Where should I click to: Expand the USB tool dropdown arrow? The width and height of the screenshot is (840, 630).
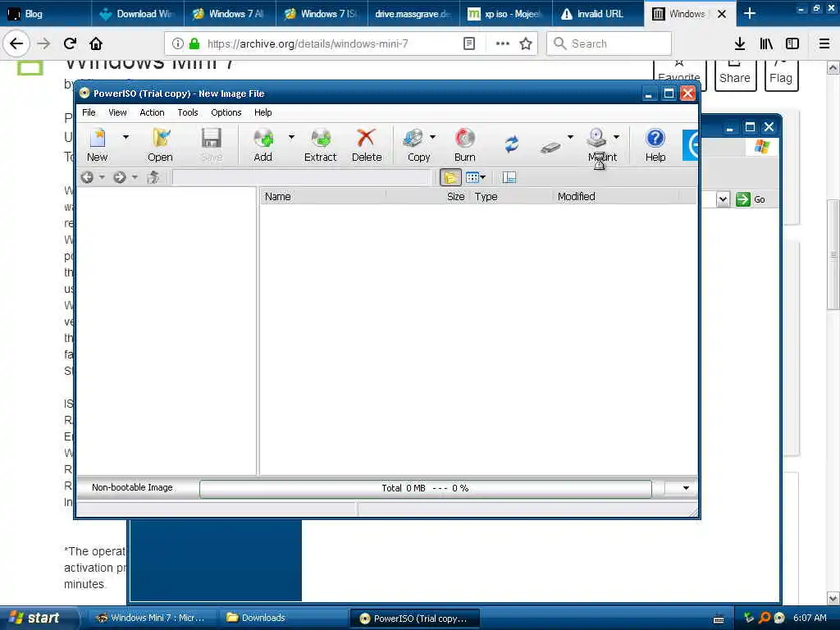(x=571, y=137)
